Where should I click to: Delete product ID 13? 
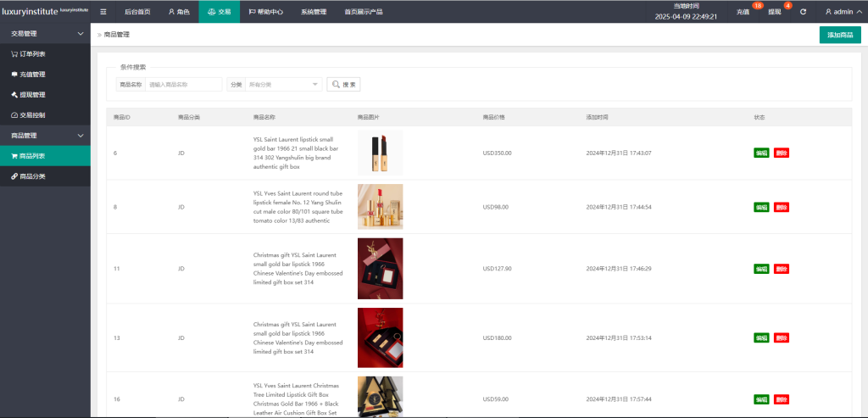point(781,337)
